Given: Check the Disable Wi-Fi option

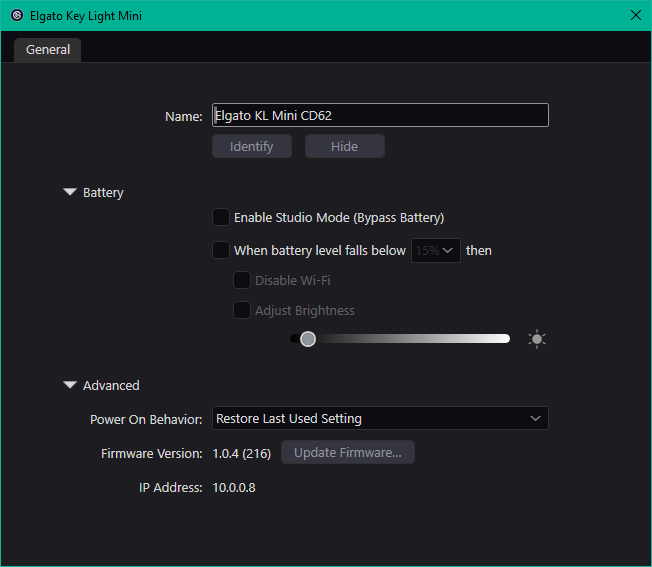Looking at the screenshot, I should 242,280.
